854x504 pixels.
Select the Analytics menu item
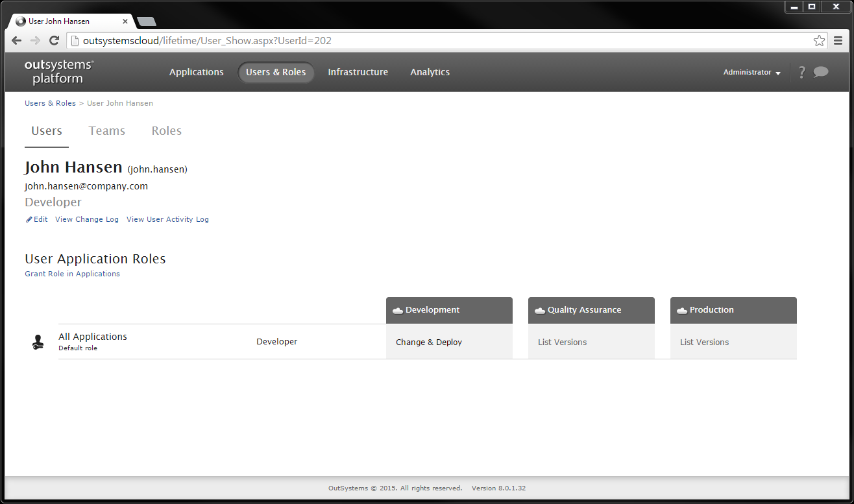click(x=430, y=72)
